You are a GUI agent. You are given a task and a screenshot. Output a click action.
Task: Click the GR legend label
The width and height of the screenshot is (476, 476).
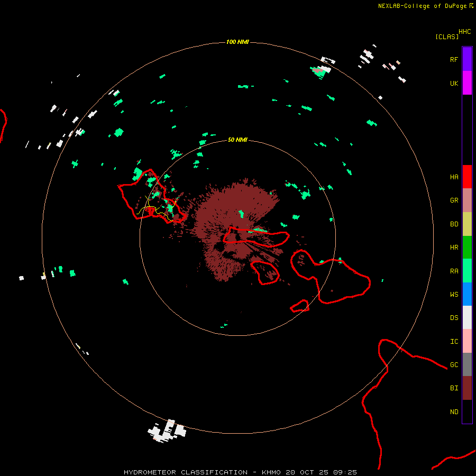454,200
